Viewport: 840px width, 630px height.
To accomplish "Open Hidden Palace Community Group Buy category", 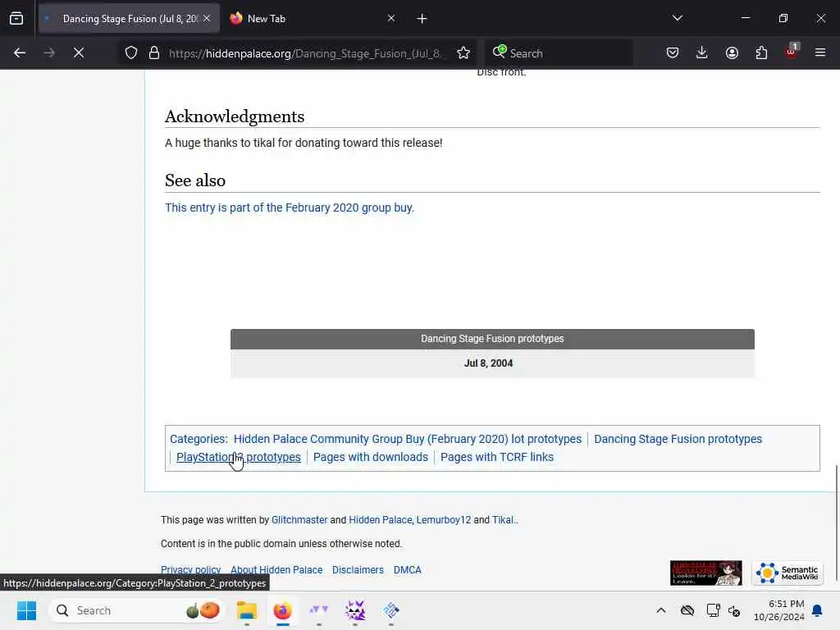I will pos(407,440).
